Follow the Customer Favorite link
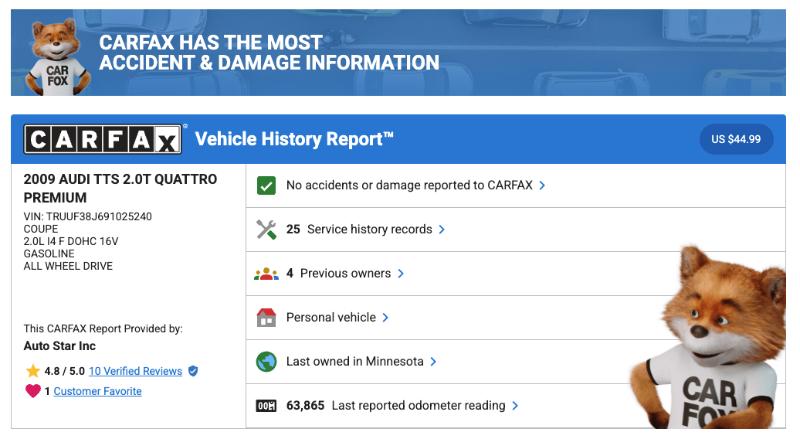Screen dimensions: 800x439 [x=97, y=391]
